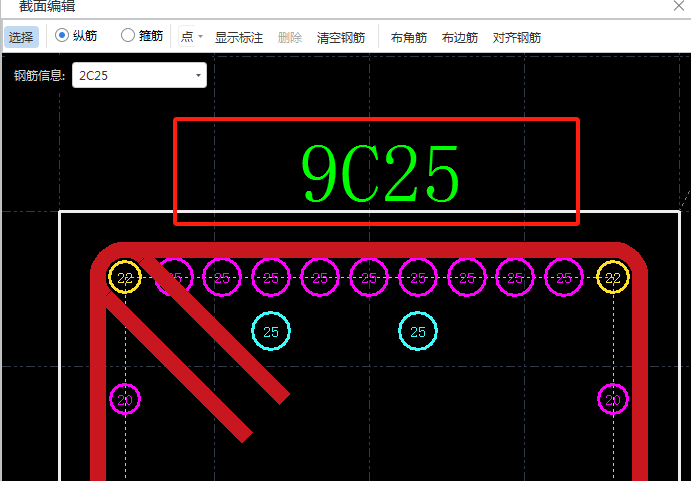Choose the 布角筋 tool

[409, 37]
